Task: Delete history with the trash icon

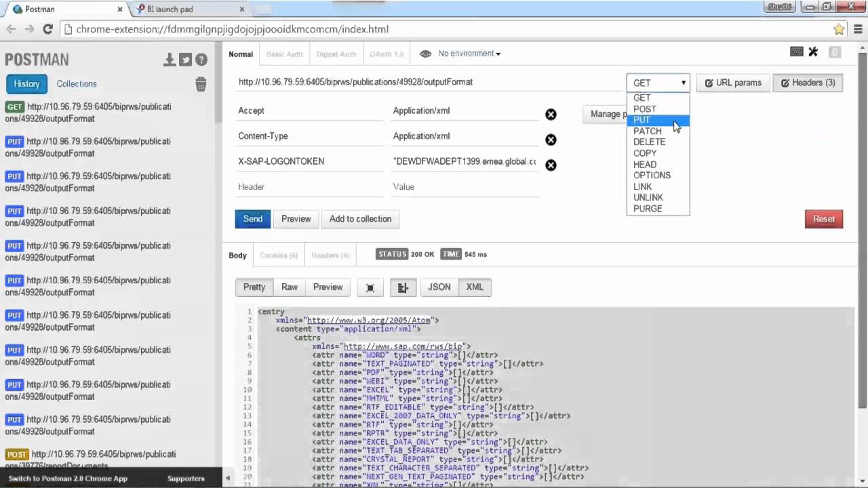Action: pos(201,84)
